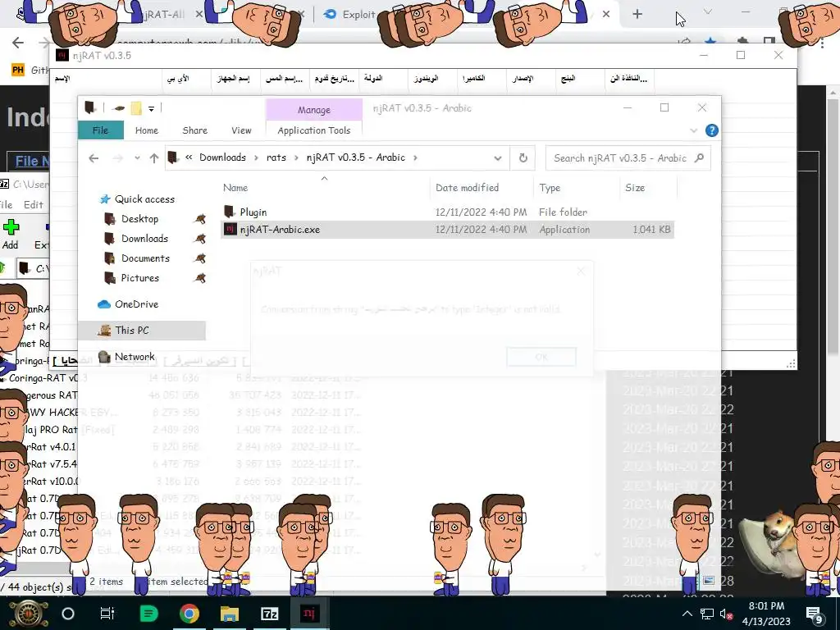Click the new folder icon in title bar
The height and width of the screenshot is (630, 840).
(136, 109)
